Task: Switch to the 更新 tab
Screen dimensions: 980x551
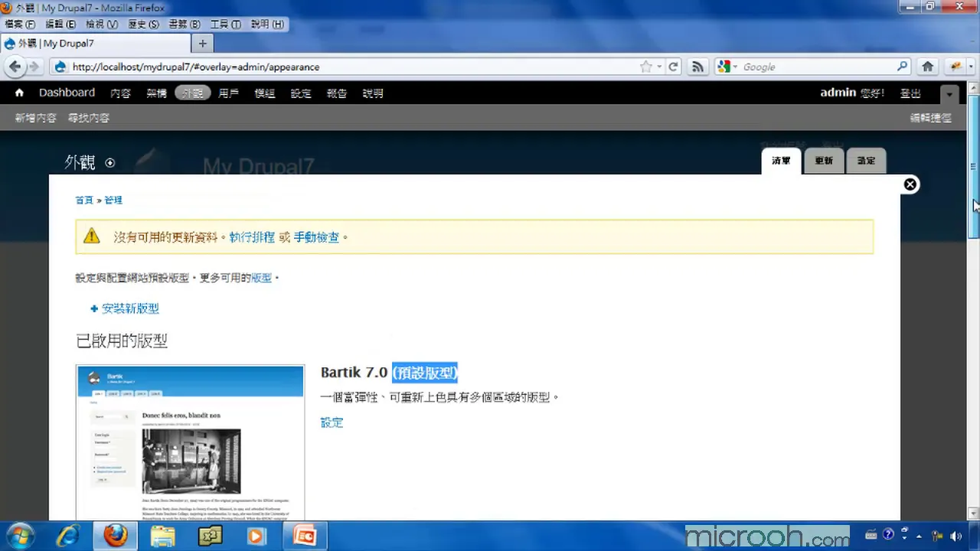Action: [824, 161]
